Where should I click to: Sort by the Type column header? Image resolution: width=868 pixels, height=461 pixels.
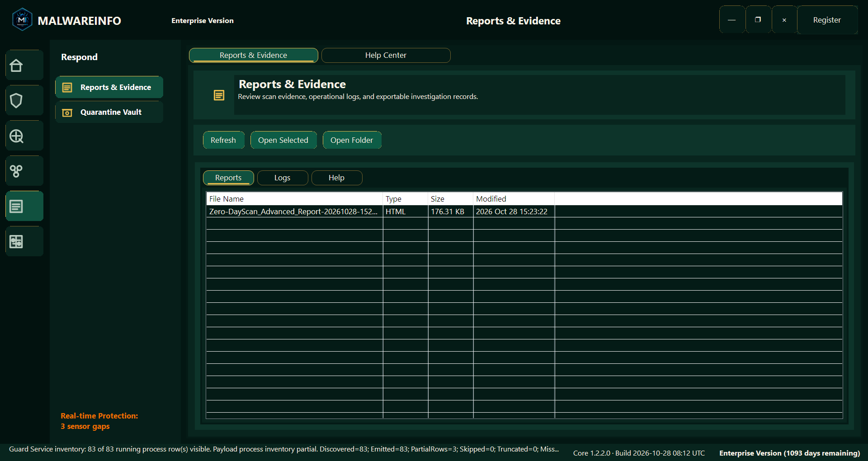(x=406, y=199)
